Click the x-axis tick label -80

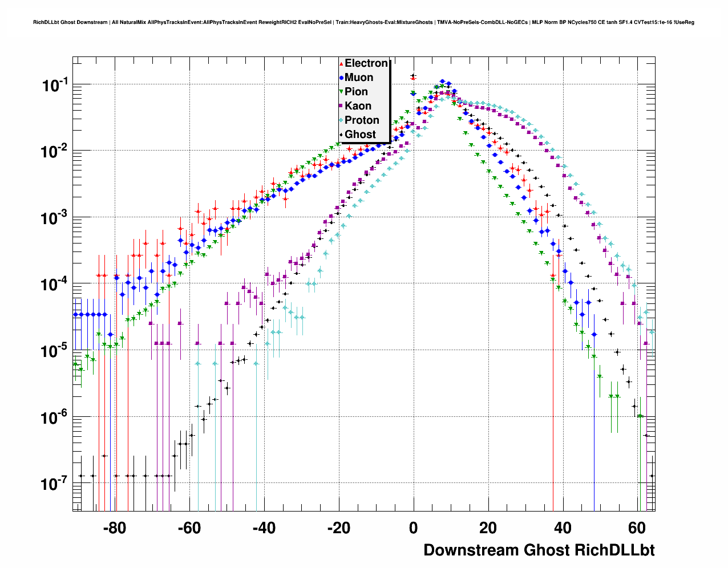pos(115,528)
